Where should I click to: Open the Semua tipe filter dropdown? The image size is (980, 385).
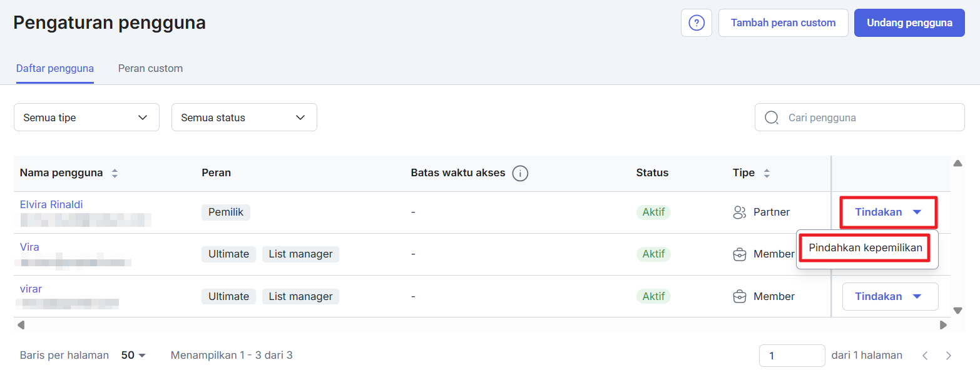tap(86, 117)
